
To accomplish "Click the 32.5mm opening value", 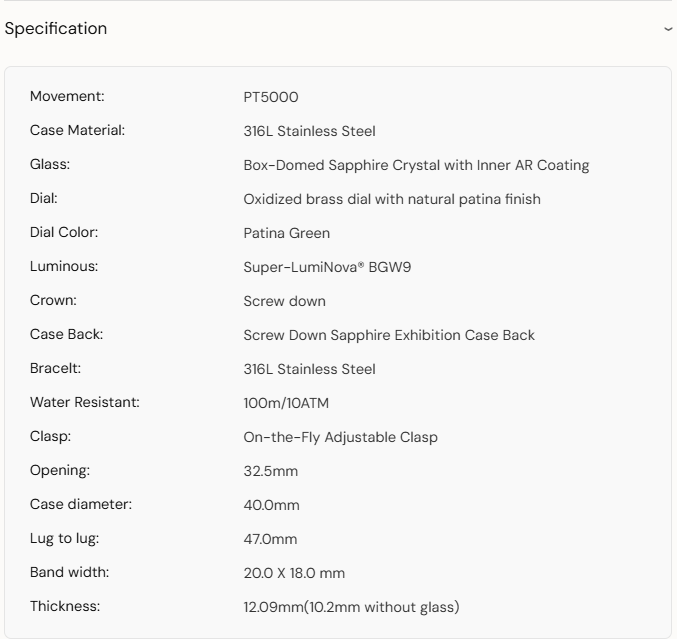I will [x=270, y=471].
